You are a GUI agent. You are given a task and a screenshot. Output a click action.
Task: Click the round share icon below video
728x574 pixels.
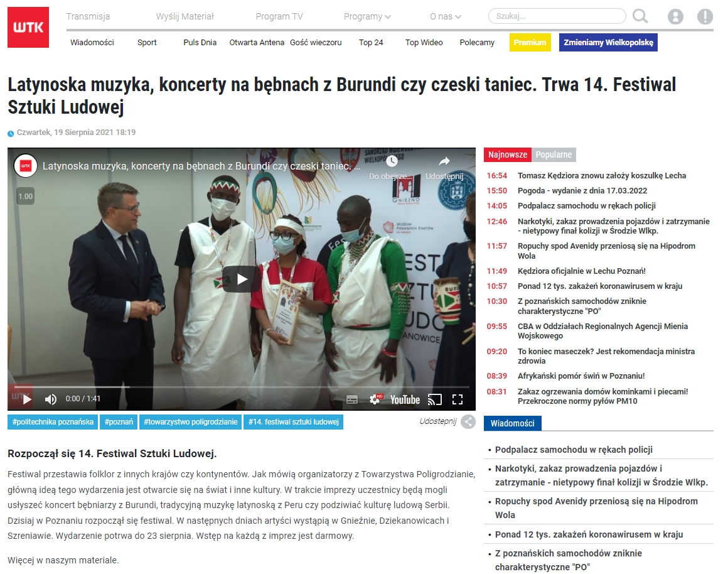(468, 421)
